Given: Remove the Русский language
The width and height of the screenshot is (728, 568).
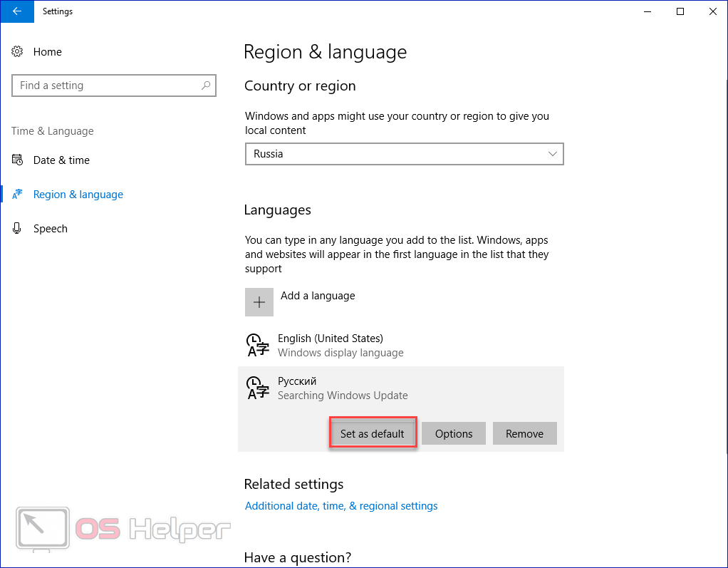Looking at the screenshot, I should point(525,433).
